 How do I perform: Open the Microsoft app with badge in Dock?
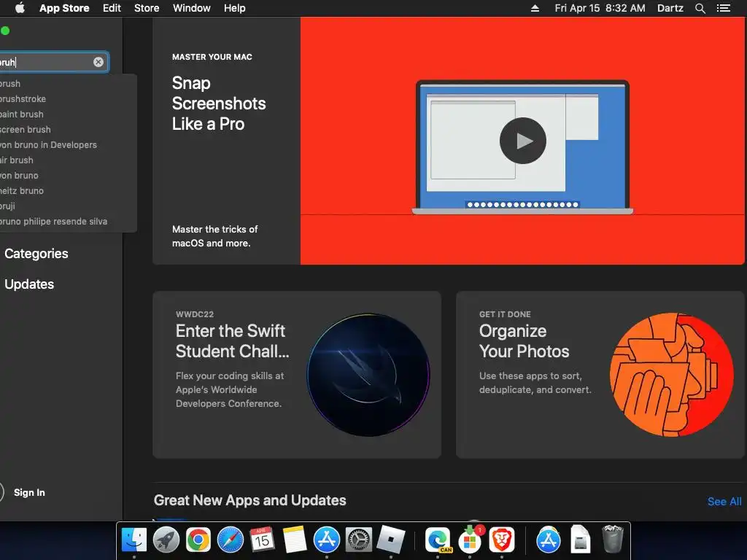(471, 540)
